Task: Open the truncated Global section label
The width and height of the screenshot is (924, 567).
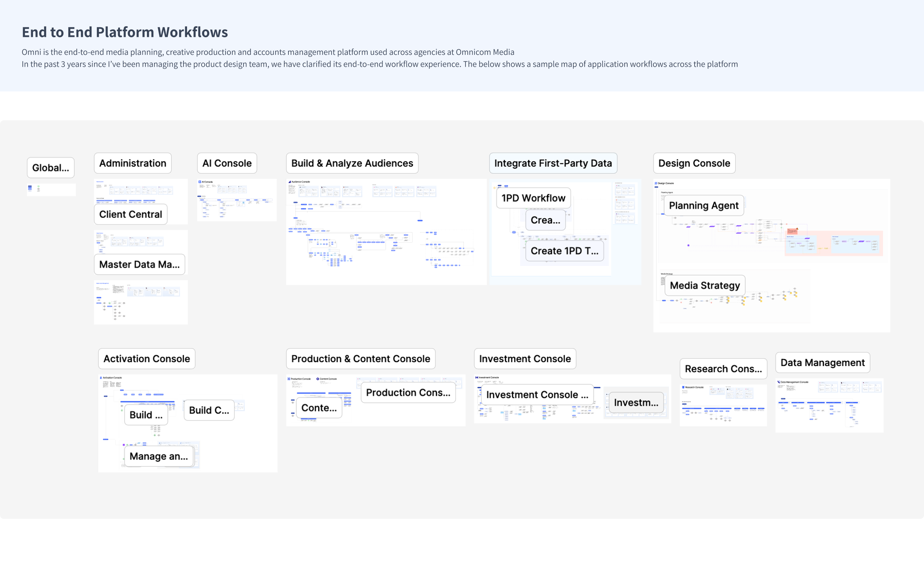Action: point(51,168)
